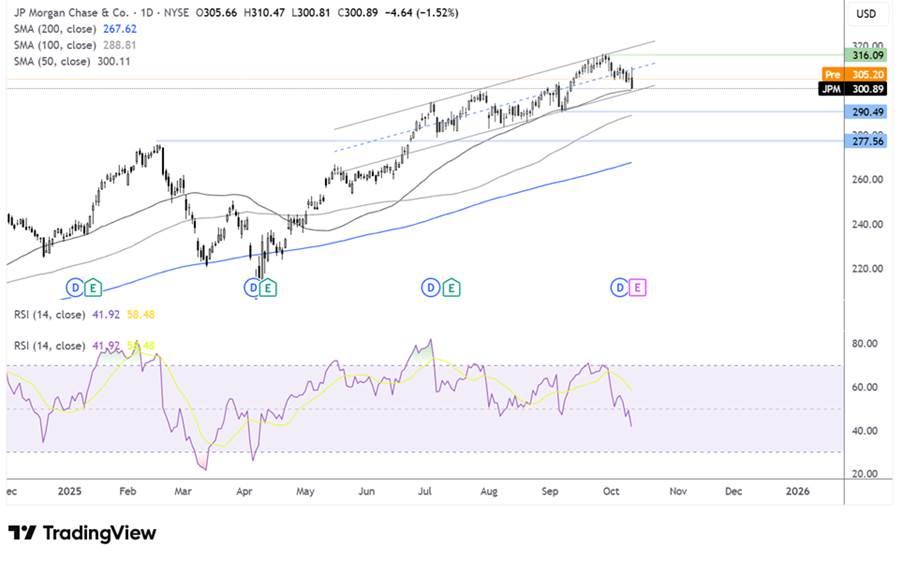Click the 2025 time axis label
This screenshot has width=902, height=561.
click(70, 491)
